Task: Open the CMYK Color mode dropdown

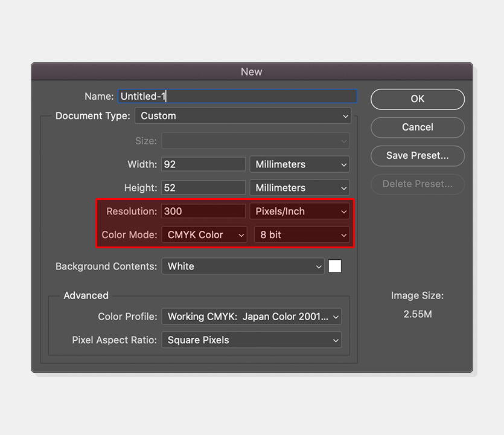Action: pos(204,235)
